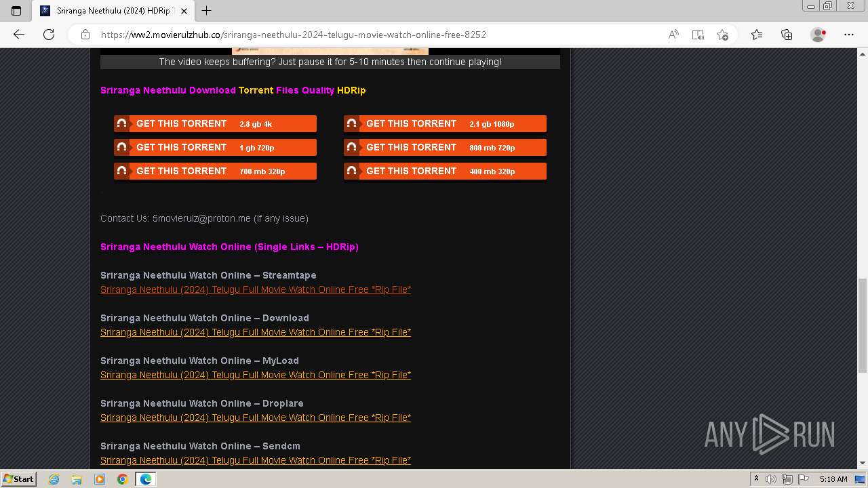Click the magnet icon on 800 mb 720p torrent
Image resolution: width=868 pixels, height=488 pixels.
pyautogui.click(x=351, y=147)
